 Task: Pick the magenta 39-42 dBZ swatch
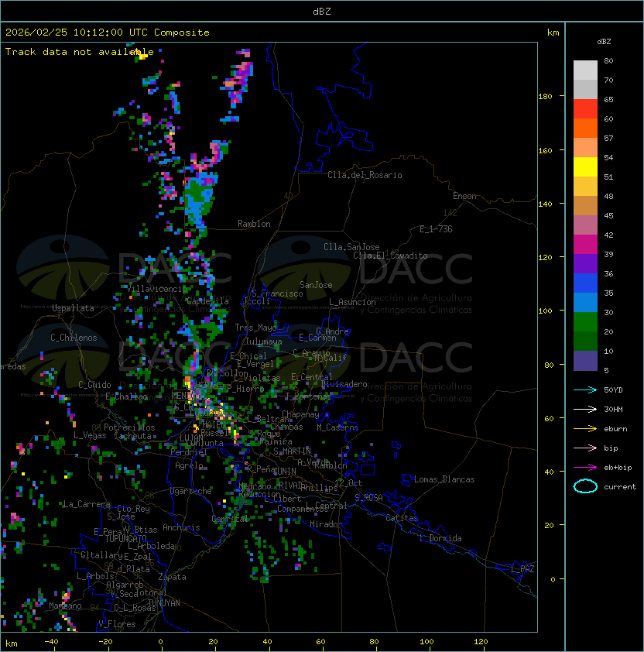(585, 245)
